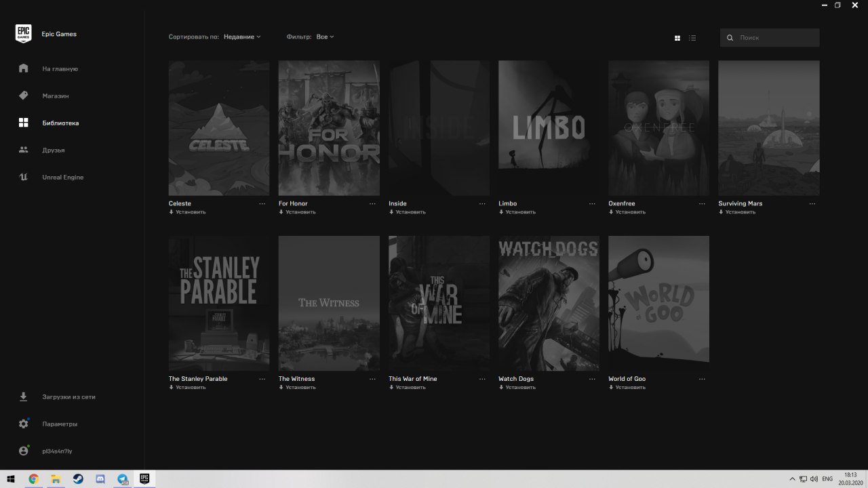Open the home icon in sidebar
The image size is (868, 488).
coord(24,68)
